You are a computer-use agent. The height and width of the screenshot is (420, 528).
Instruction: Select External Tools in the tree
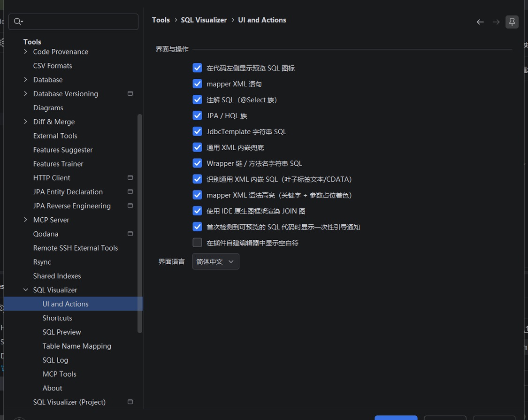coord(55,136)
